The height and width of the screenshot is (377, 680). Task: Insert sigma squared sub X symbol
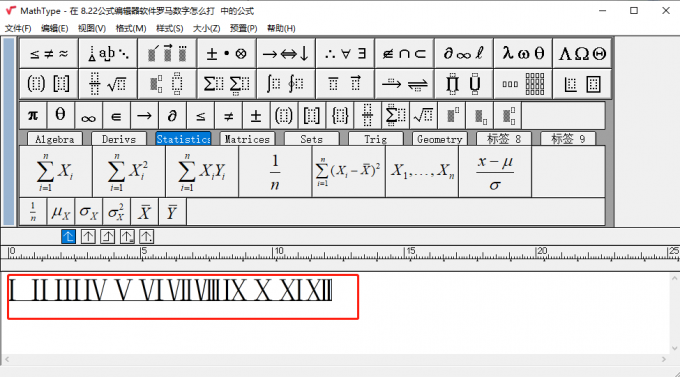[116, 212]
